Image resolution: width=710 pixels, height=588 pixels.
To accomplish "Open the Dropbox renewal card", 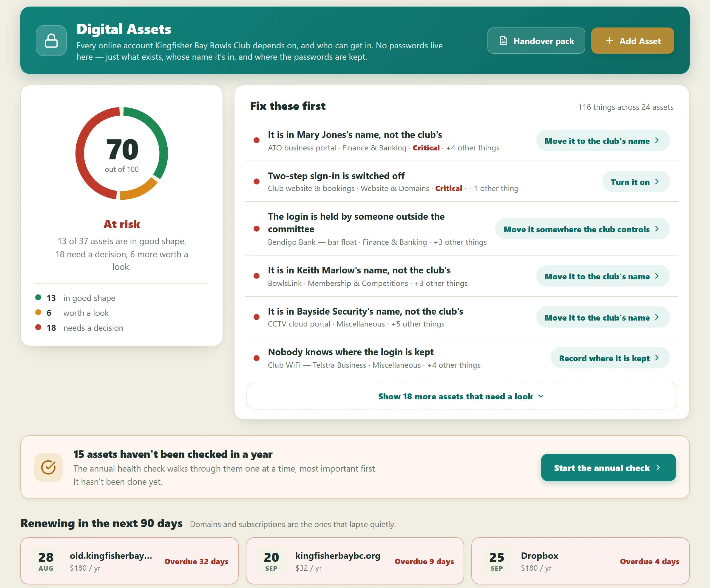I will click(580, 561).
